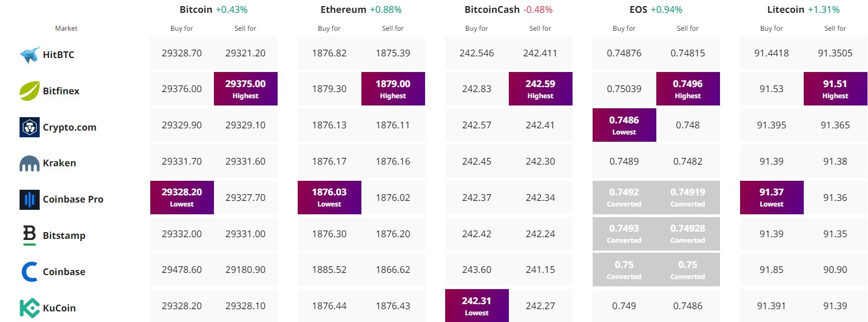
Task: Select Crypto.com lowest EOS buy cell
Action: tap(624, 124)
